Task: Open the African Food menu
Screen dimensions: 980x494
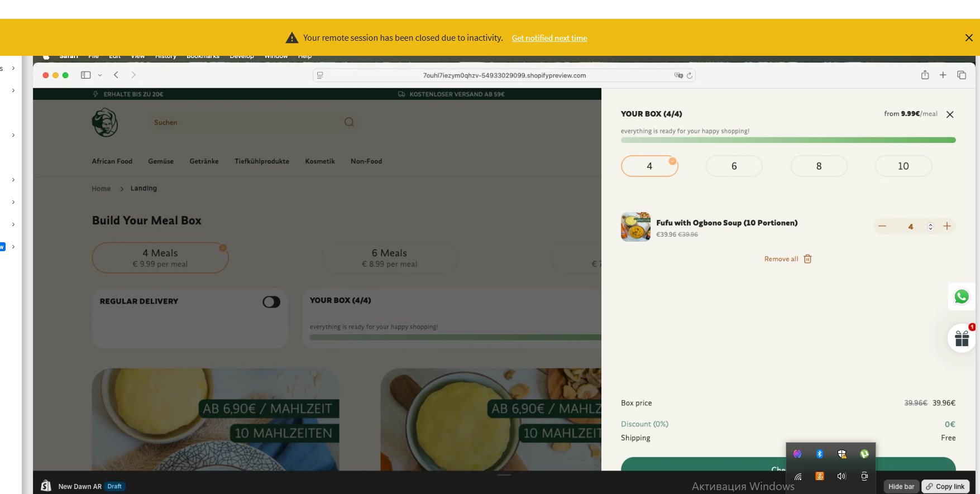Action: click(112, 161)
